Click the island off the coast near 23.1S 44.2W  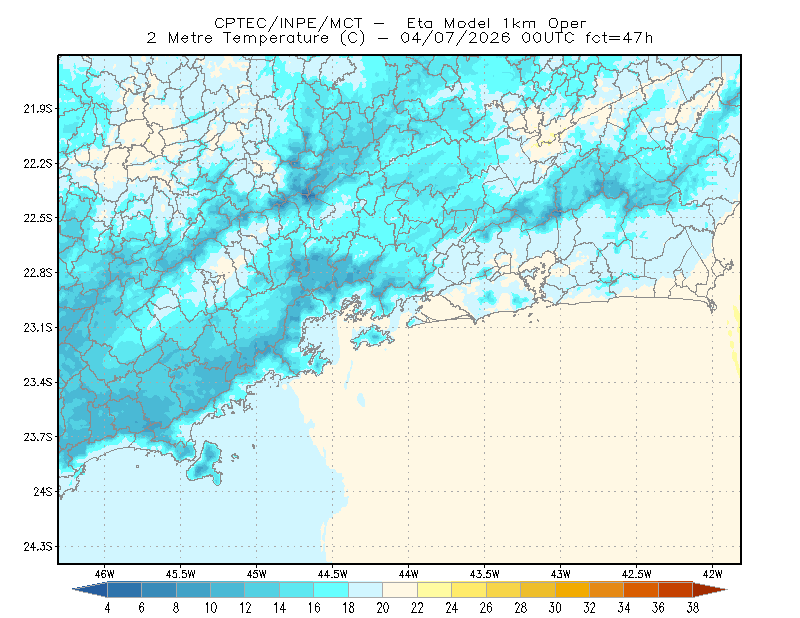[372, 337]
